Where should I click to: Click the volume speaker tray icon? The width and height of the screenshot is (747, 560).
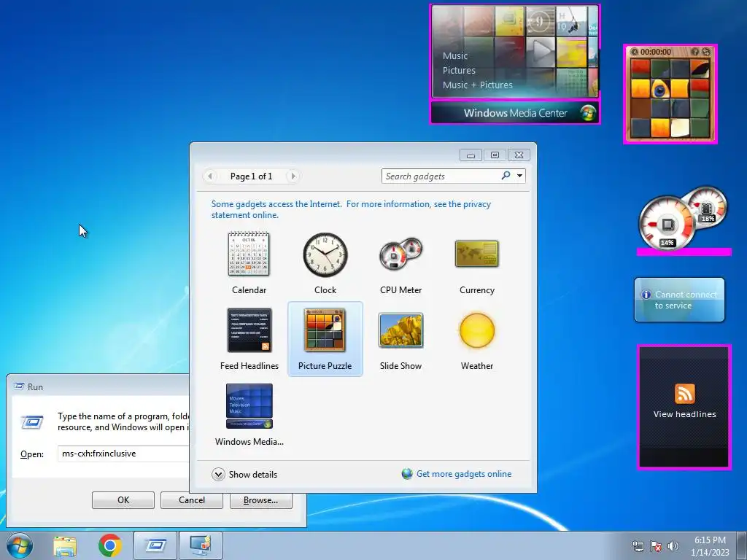coord(673,546)
